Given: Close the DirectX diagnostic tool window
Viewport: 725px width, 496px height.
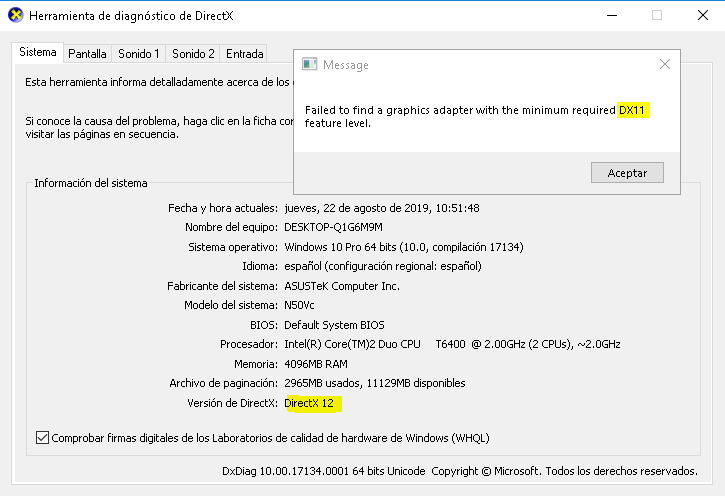Looking at the screenshot, I should click(702, 15).
